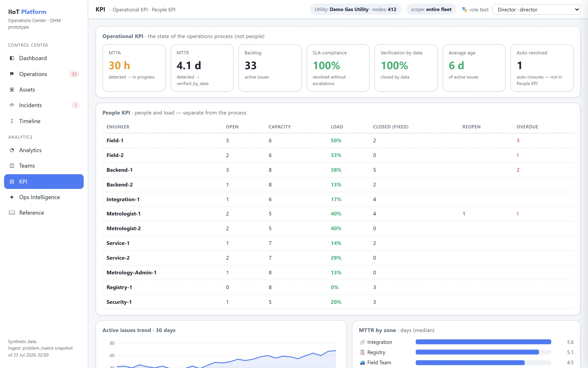Screen dimensions: 588x368
Task: Open the Timeline view
Action: pos(44,121)
